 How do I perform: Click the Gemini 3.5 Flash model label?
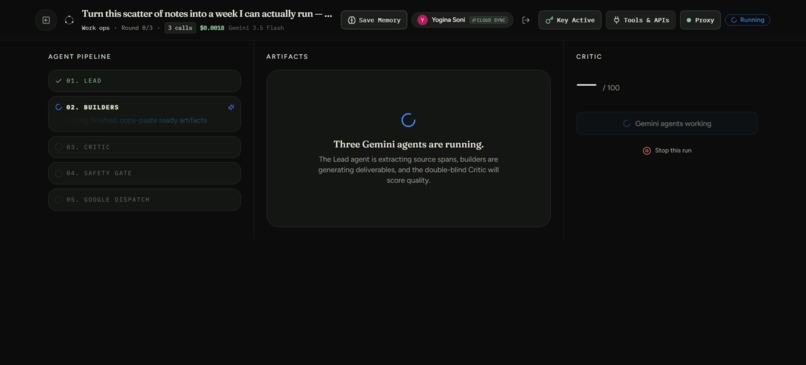point(256,28)
